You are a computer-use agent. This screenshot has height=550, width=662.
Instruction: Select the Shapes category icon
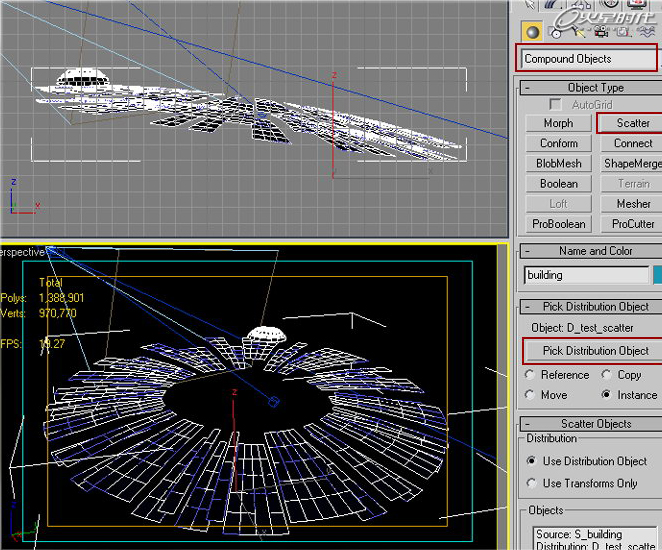[556, 31]
